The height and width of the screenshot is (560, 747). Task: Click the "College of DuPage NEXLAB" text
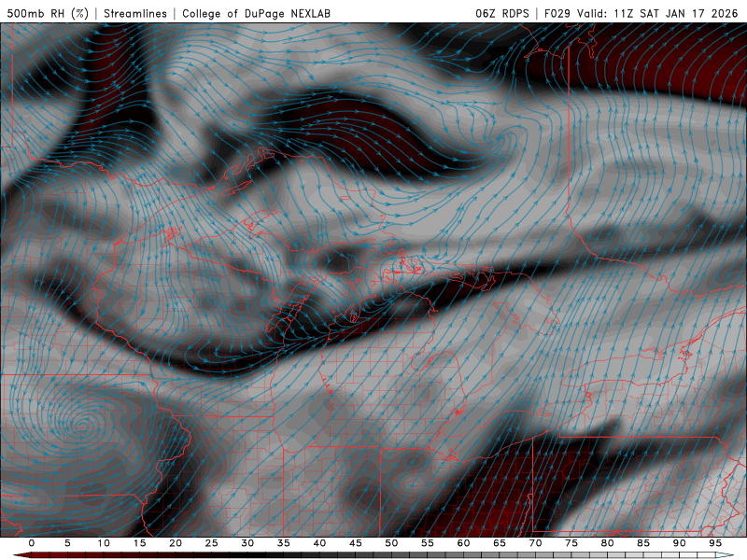[x=256, y=14]
